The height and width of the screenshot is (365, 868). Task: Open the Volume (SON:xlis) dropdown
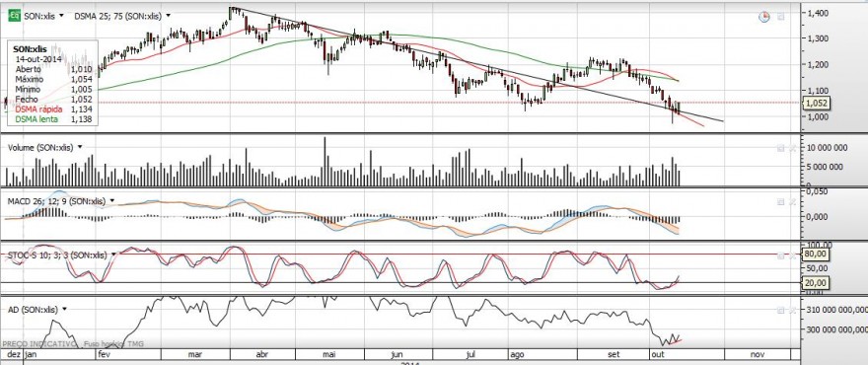pos(80,147)
